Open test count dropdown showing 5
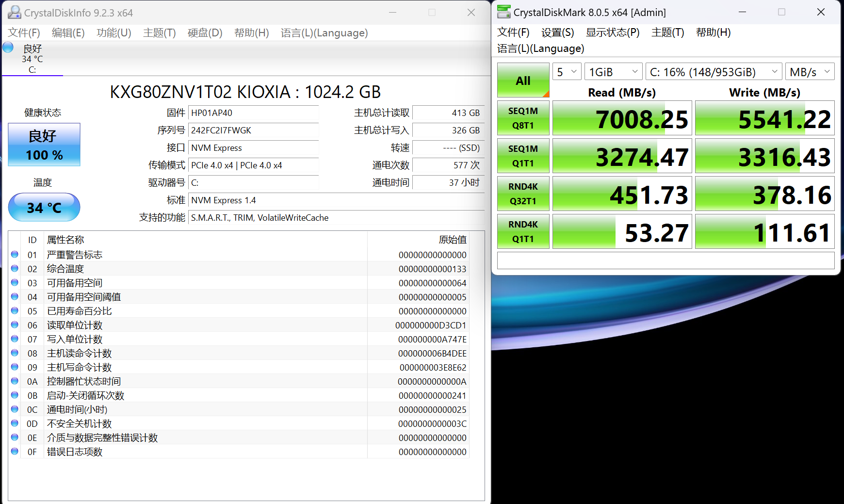Image resolution: width=844 pixels, height=504 pixels. coord(567,72)
